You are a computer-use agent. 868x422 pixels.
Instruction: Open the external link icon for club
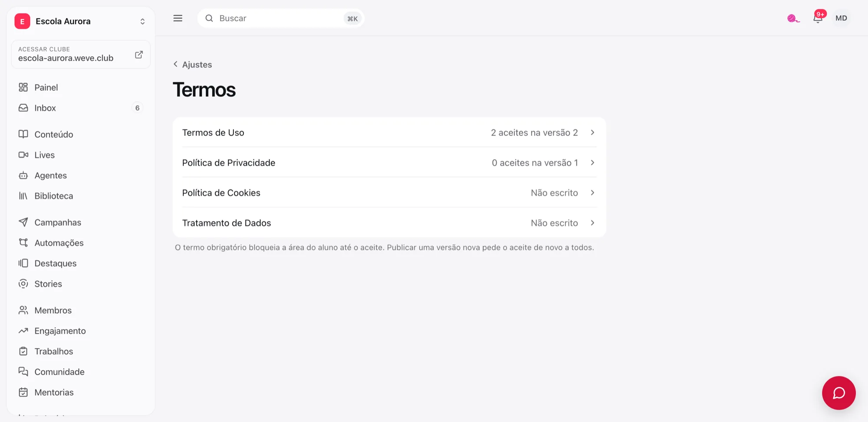tap(139, 55)
